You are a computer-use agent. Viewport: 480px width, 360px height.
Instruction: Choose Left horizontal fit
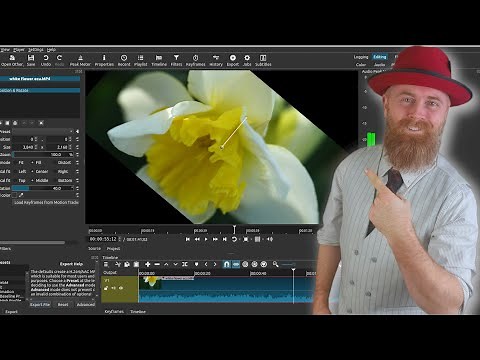20,172
